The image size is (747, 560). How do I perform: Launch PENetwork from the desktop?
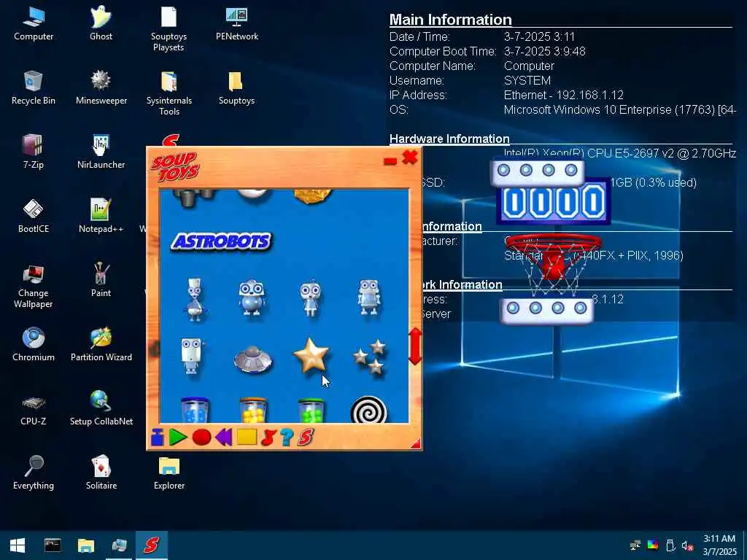(237, 24)
